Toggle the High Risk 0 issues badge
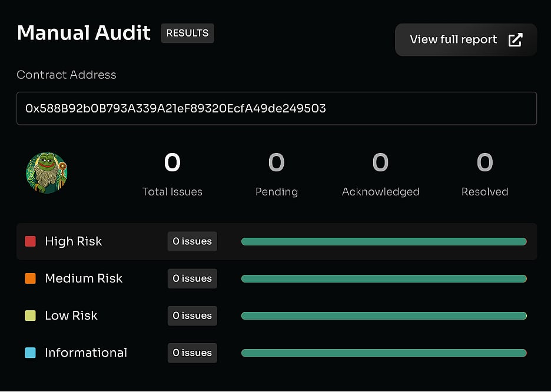This screenshot has height=392, width=551. (192, 241)
